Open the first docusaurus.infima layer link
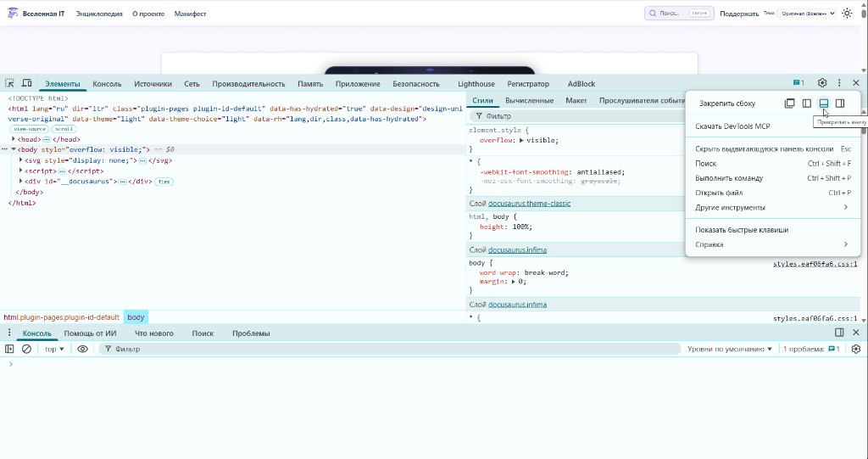The width and height of the screenshot is (868, 459). point(517,250)
